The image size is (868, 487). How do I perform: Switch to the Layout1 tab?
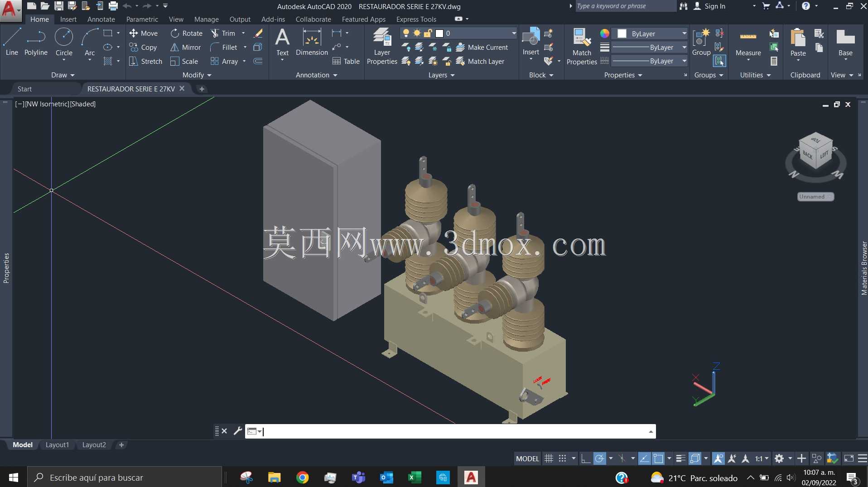click(57, 445)
